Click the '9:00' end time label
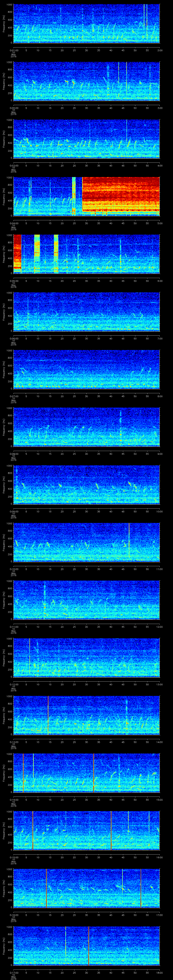Image resolution: width=173 pixels, height=980 pixels. coord(160,454)
